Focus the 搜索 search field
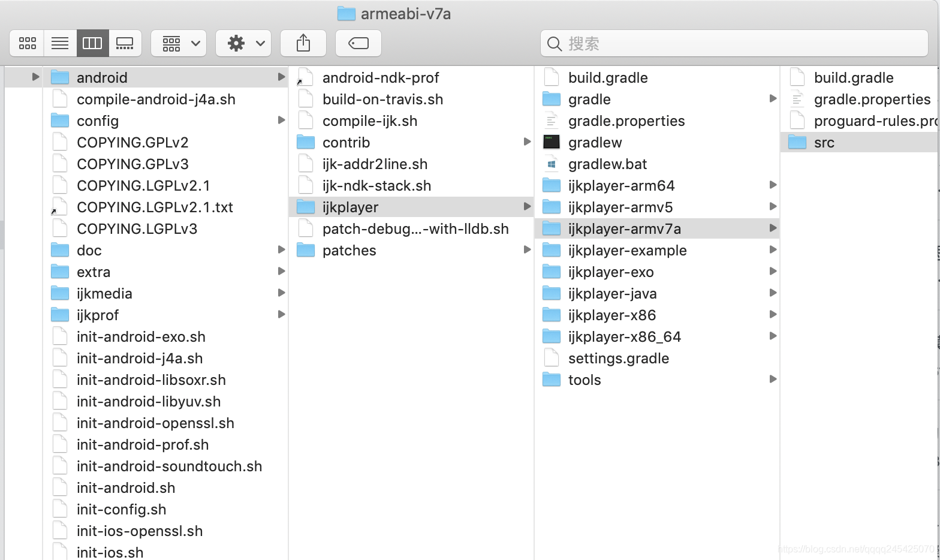Screen dimensions: 940x560 tap(734, 43)
